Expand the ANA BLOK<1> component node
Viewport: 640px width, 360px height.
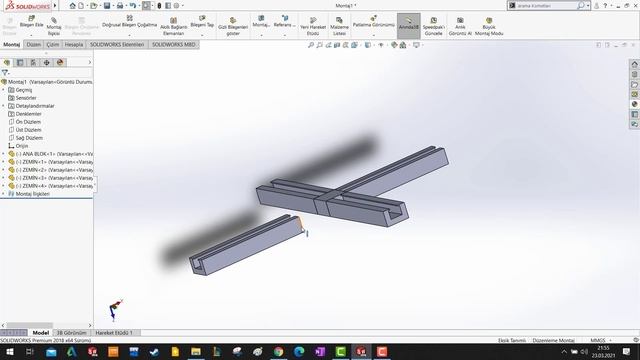click(x=3, y=154)
